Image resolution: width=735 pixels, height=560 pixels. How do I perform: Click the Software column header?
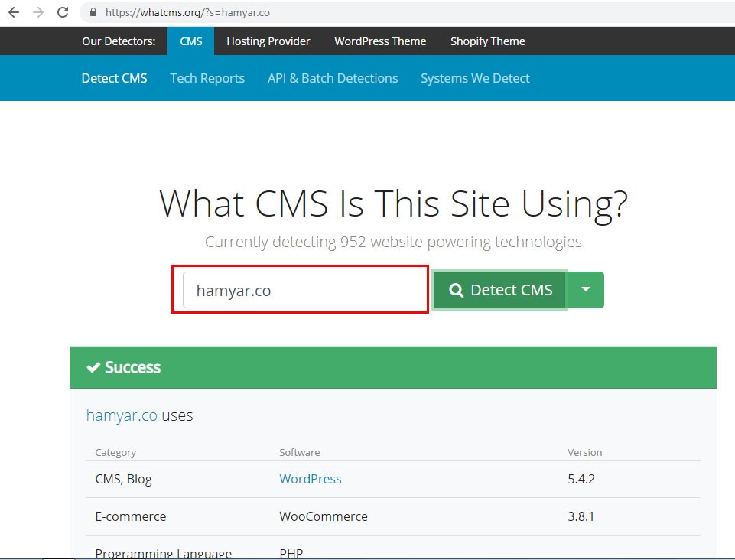tap(300, 452)
